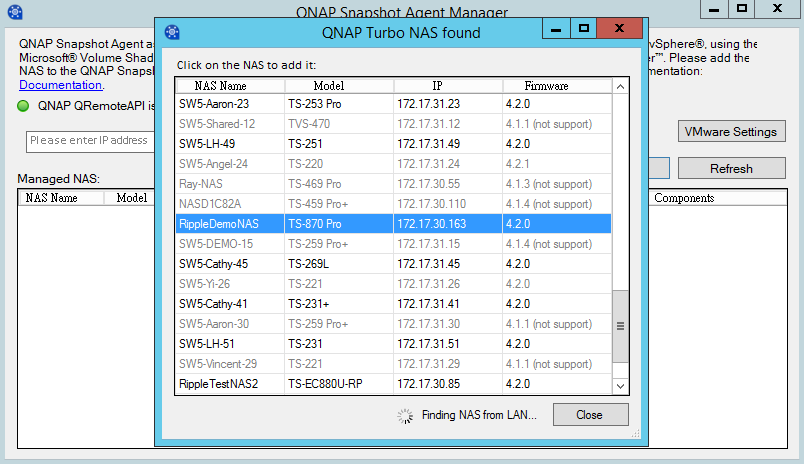Open the Documentation link
Image resolution: width=804 pixels, height=464 pixels.
coord(61,85)
